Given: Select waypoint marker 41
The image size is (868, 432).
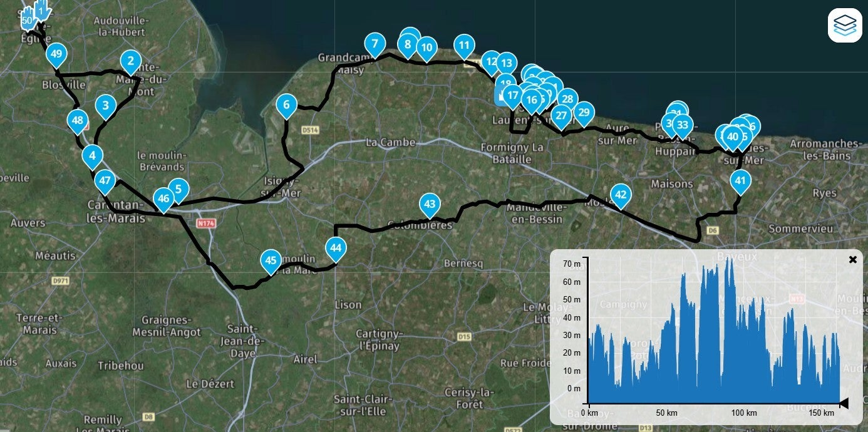Looking at the screenshot, I should [740, 182].
